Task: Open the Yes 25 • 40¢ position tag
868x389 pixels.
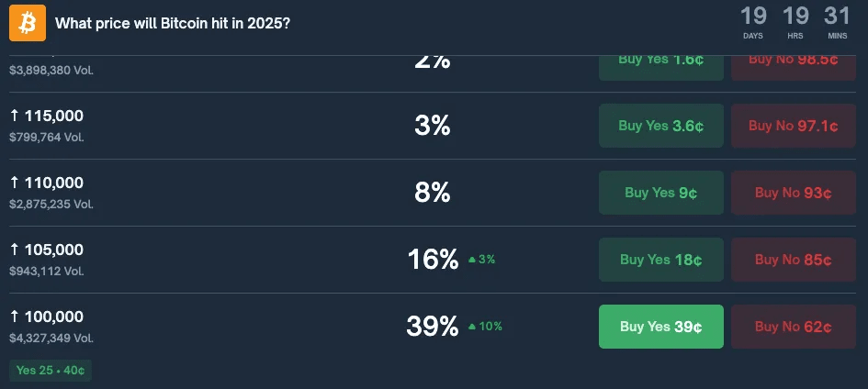Action: tap(51, 371)
